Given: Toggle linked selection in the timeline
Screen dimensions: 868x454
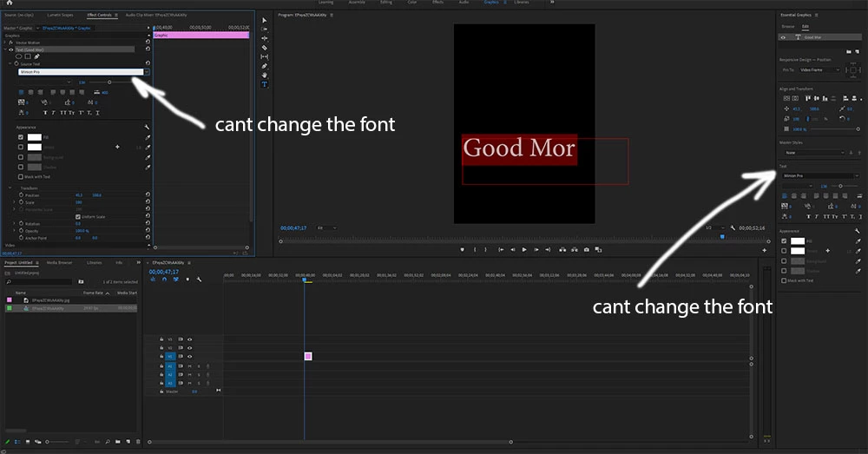Looking at the screenshot, I should coord(175,280).
